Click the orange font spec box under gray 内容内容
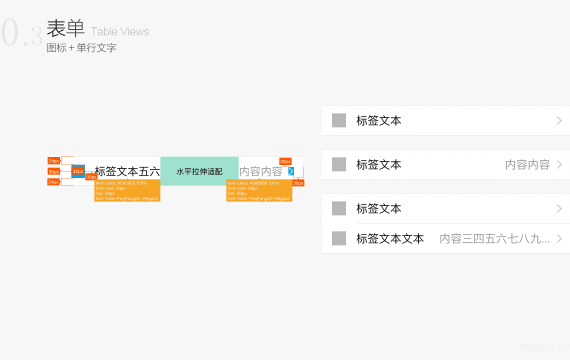The image size is (570, 360). pyautogui.click(x=259, y=191)
